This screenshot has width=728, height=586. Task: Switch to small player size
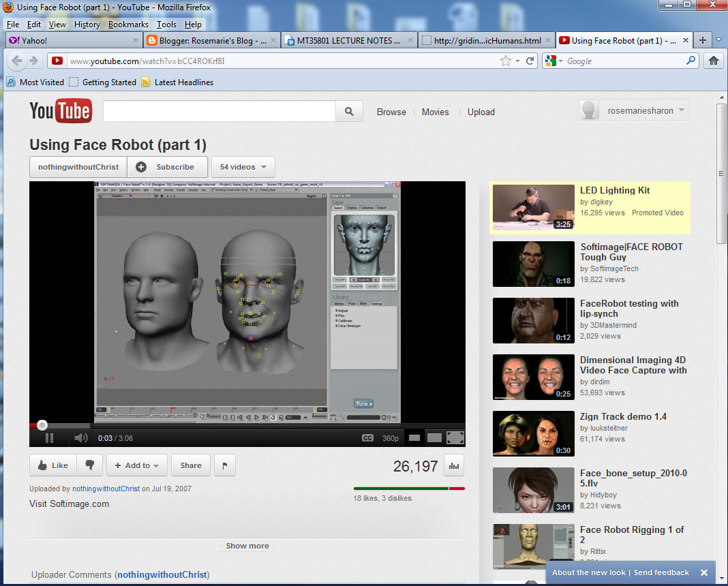[414, 438]
